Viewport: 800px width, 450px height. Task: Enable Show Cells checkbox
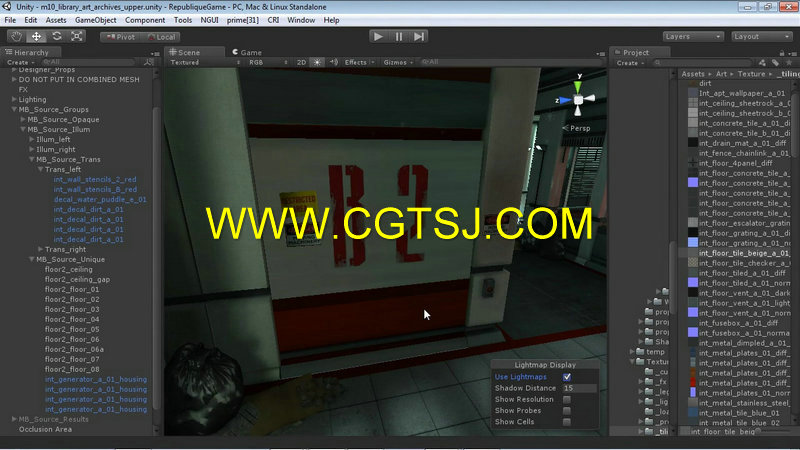[x=567, y=422]
